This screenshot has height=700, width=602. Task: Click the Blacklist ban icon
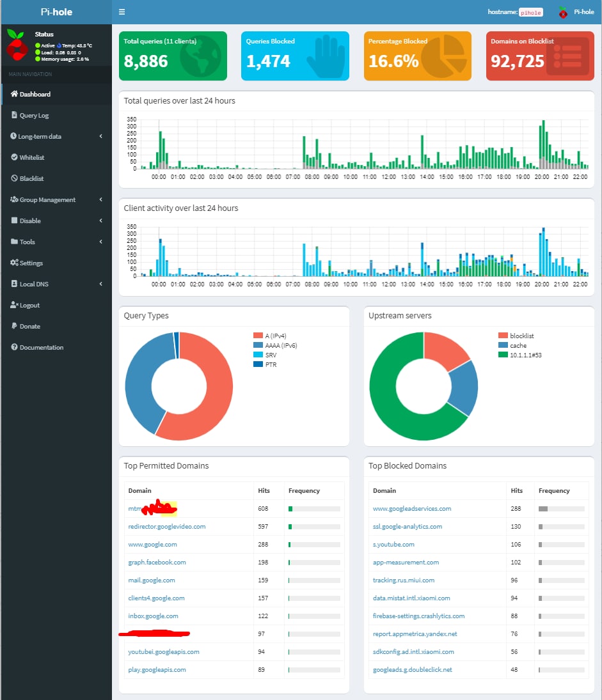[14, 178]
